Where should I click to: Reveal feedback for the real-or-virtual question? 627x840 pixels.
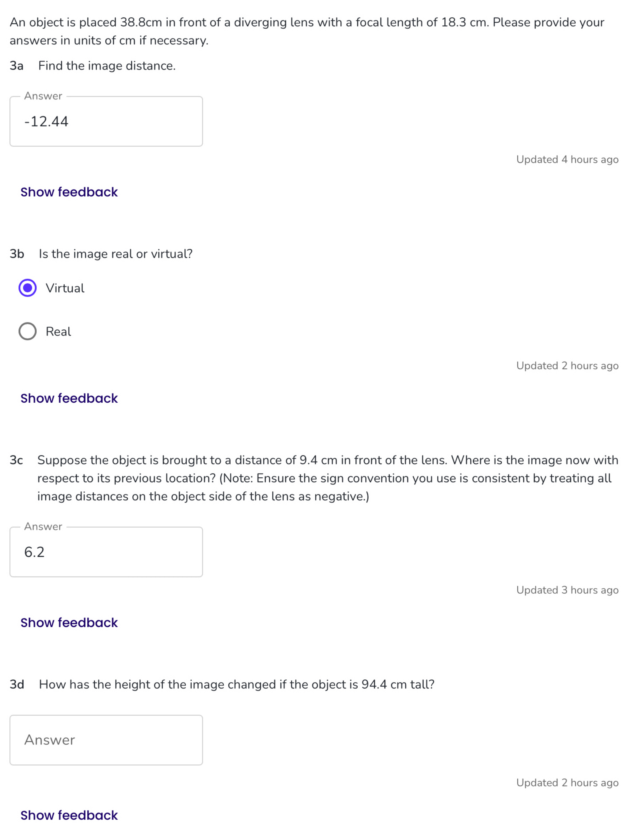coord(69,398)
